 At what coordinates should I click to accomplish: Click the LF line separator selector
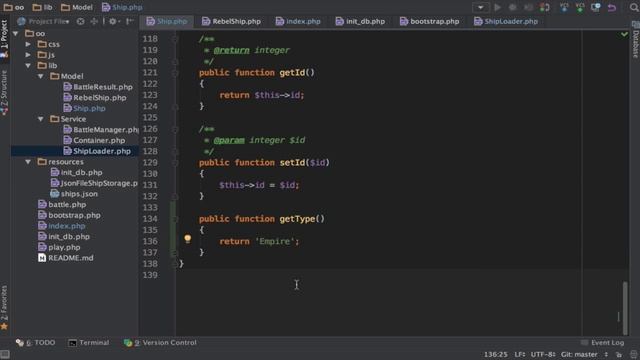(x=520, y=354)
